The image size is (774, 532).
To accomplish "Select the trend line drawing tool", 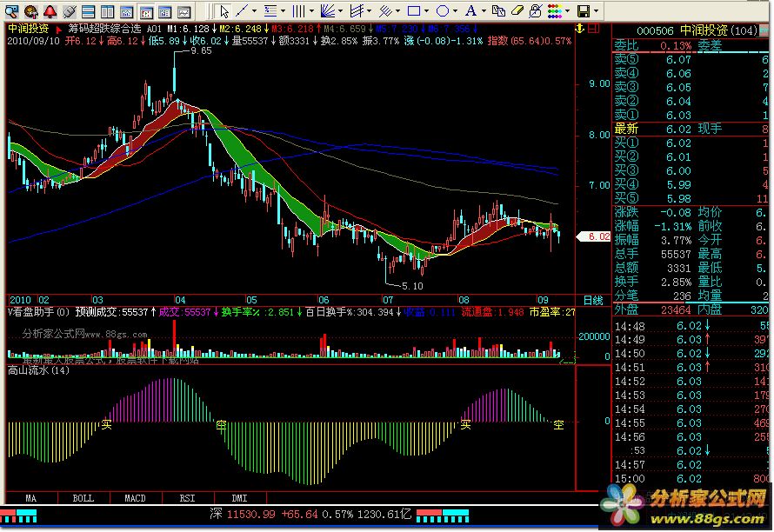I will coord(243,10).
